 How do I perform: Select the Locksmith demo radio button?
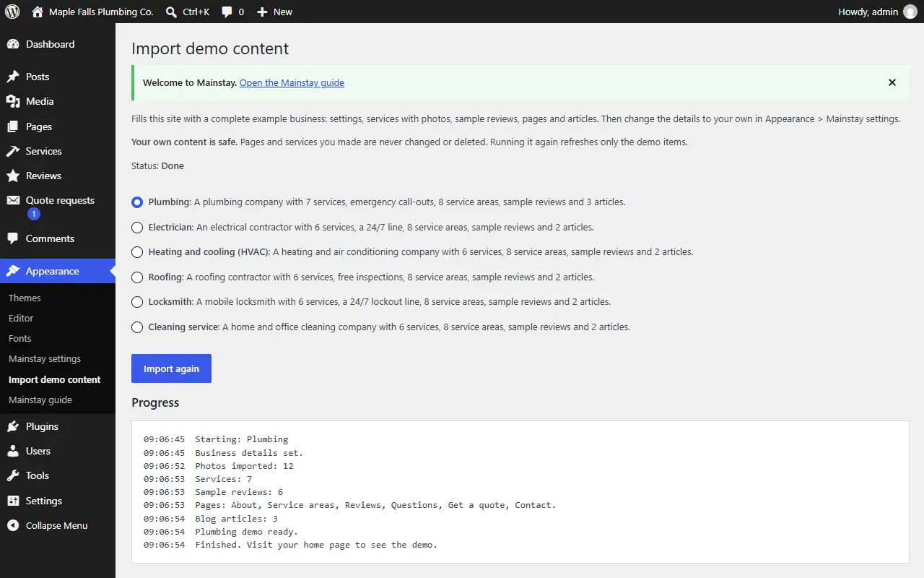(137, 302)
